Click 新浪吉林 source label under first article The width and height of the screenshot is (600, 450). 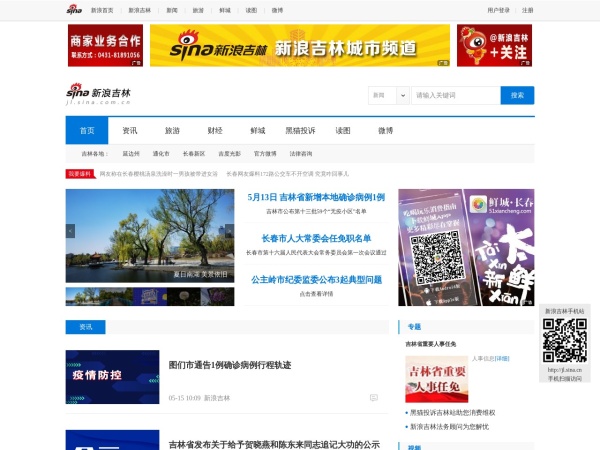[x=217, y=398]
